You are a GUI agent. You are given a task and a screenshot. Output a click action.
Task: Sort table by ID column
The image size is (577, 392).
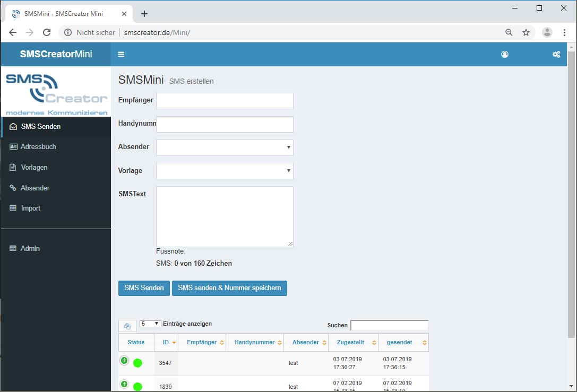pos(166,342)
